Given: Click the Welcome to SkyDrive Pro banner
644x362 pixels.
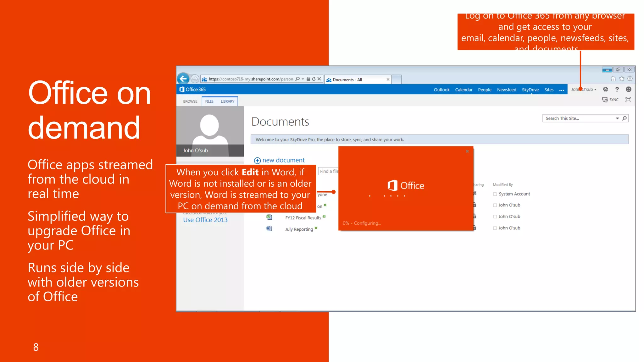Looking at the screenshot, I should pos(439,140).
